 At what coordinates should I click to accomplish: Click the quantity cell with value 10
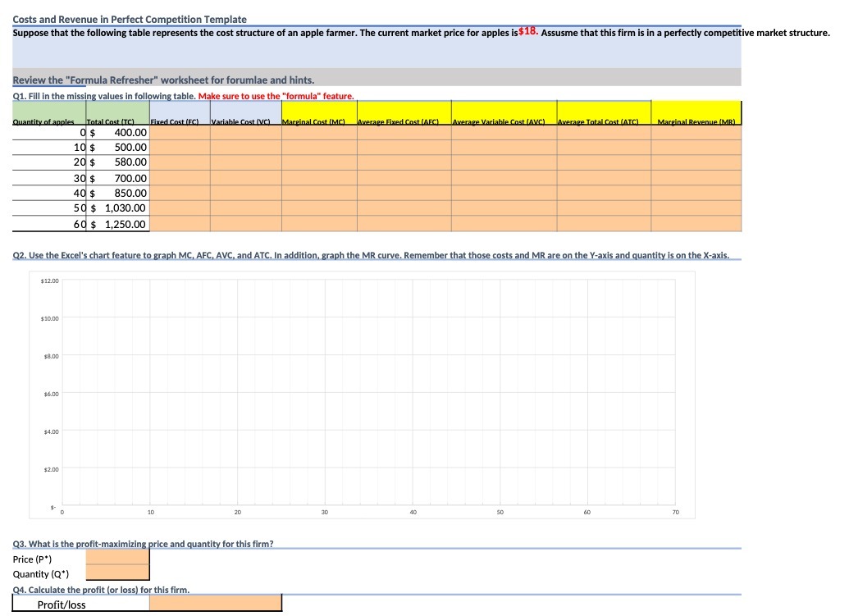tap(49, 148)
